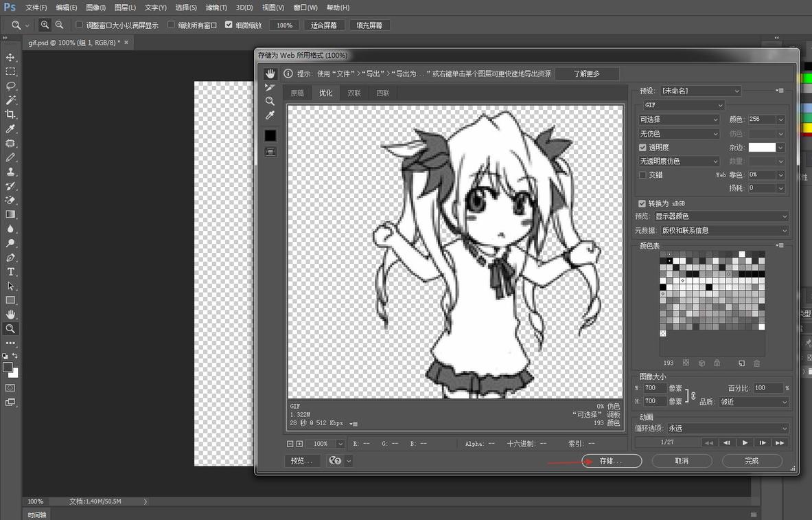Select the Hand tool in the export dialog
The height and width of the screenshot is (520, 812).
pyautogui.click(x=270, y=74)
